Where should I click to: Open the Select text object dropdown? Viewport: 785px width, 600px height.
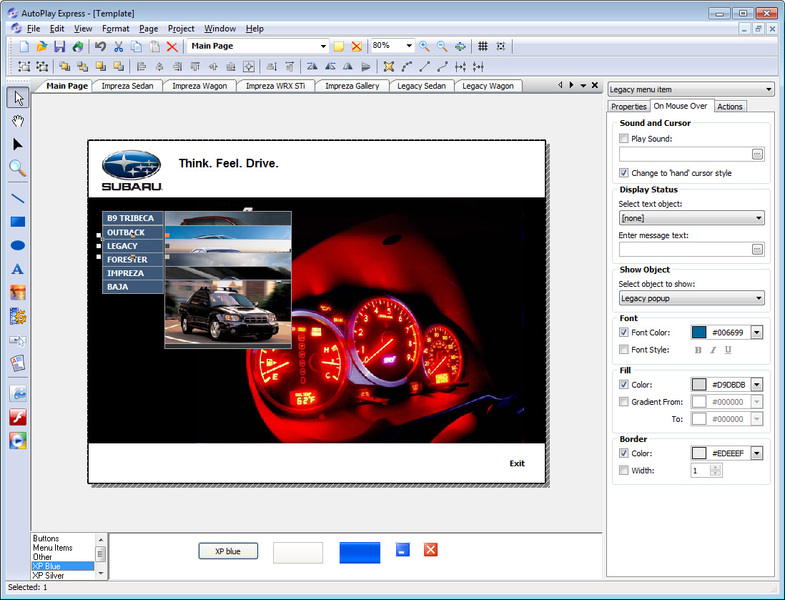691,218
